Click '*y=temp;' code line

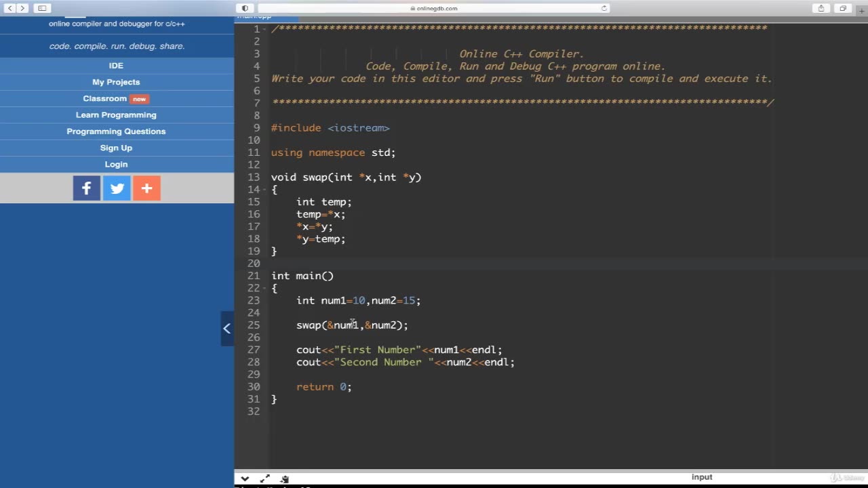point(321,239)
